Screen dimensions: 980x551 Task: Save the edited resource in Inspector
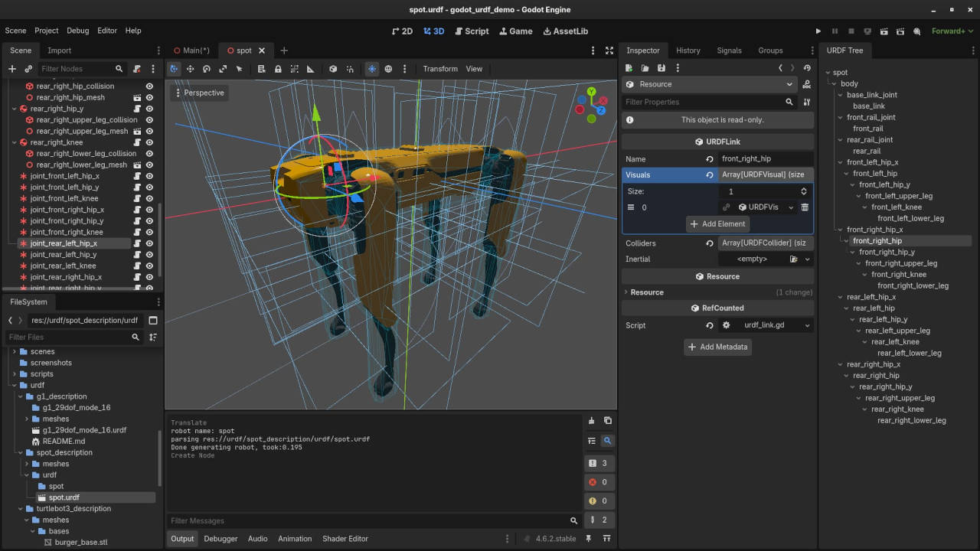661,68
